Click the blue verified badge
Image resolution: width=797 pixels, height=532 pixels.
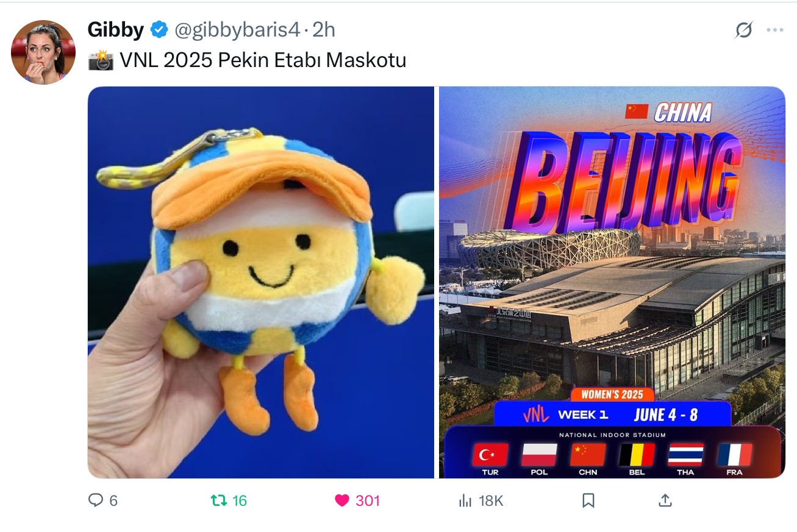coord(159,29)
